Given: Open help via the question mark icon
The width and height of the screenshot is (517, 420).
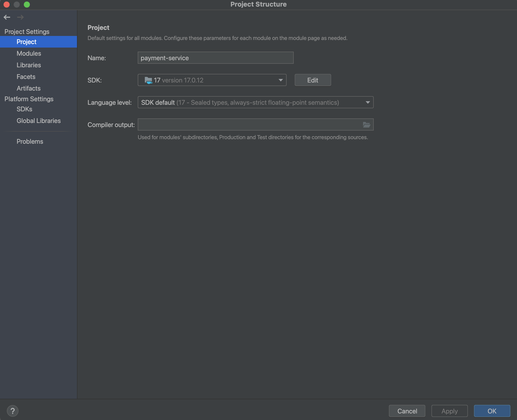Looking at the screenshot, I should click(12, 411).
